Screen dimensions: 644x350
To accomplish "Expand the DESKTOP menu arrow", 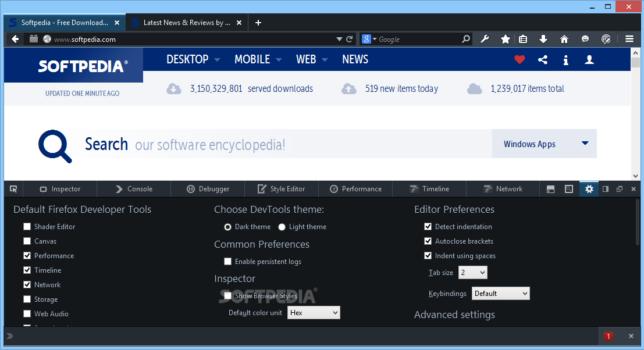I will [217, 60].
